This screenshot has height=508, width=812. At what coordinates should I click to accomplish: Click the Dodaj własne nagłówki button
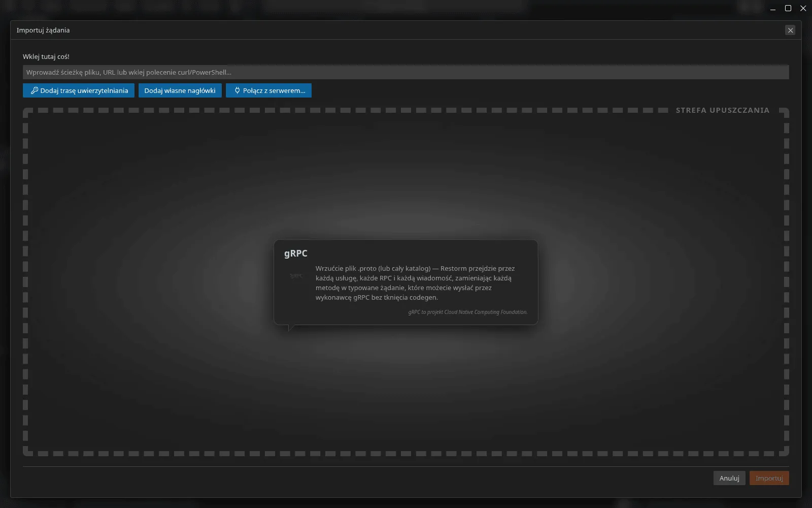[x=180, y=90]
